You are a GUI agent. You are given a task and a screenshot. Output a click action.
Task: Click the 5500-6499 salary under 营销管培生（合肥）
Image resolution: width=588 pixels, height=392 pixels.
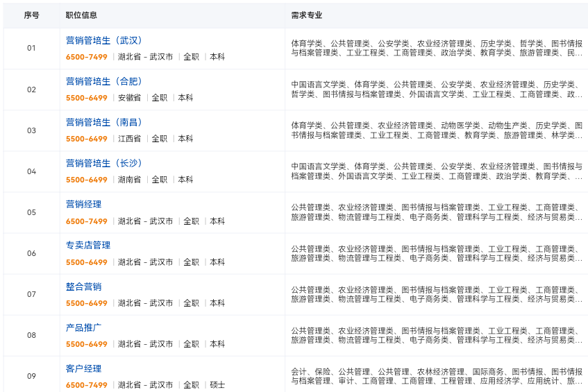point(86,98)
